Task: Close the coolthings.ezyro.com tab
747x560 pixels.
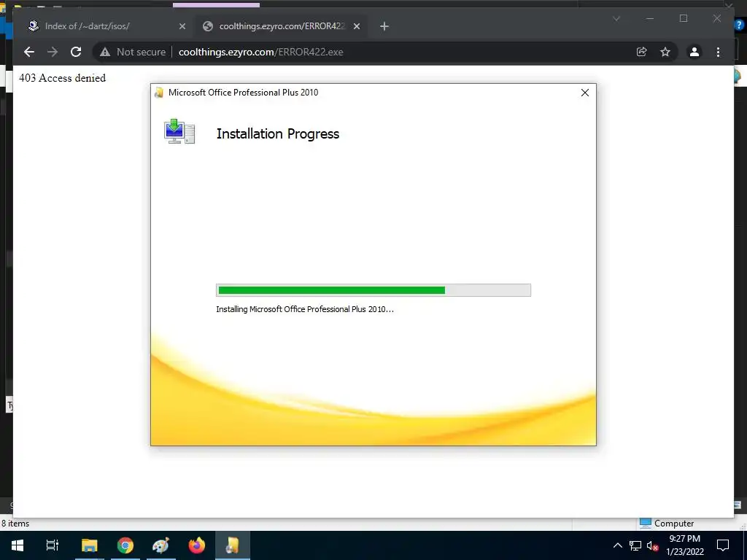Action: 356,26
